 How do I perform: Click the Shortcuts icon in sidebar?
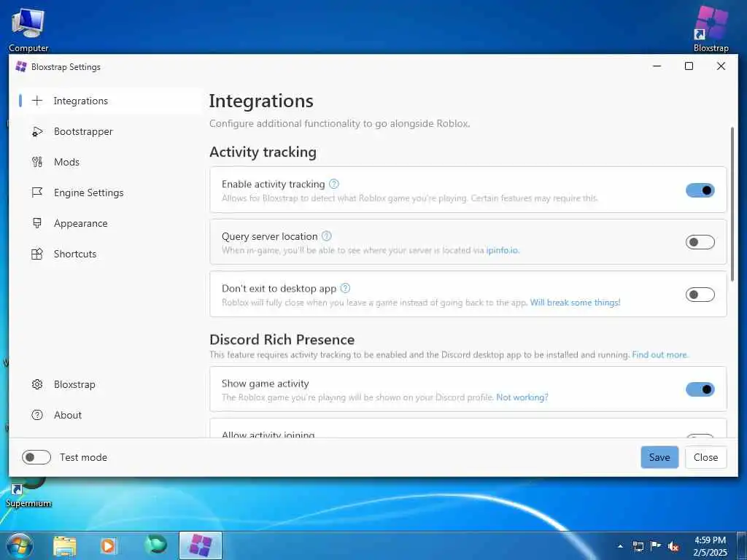pos(37,254)
